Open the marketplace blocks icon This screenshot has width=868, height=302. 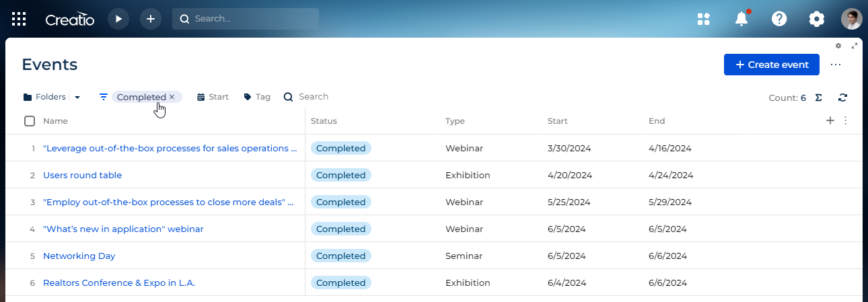[704, 19]
